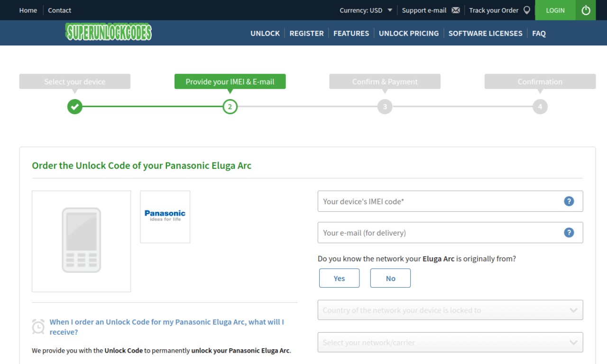Click the help icon in the IMEI code field
The height and width of the screenshot is (364, 607).
point(569,201)
